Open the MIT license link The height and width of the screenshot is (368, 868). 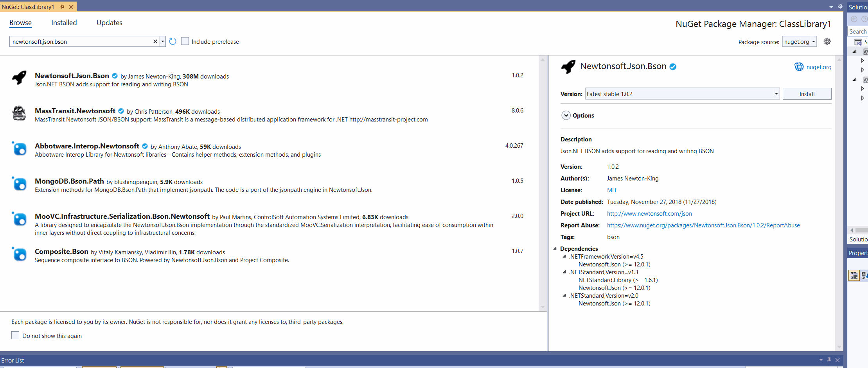pyautogui.click(x=612, y=190)
